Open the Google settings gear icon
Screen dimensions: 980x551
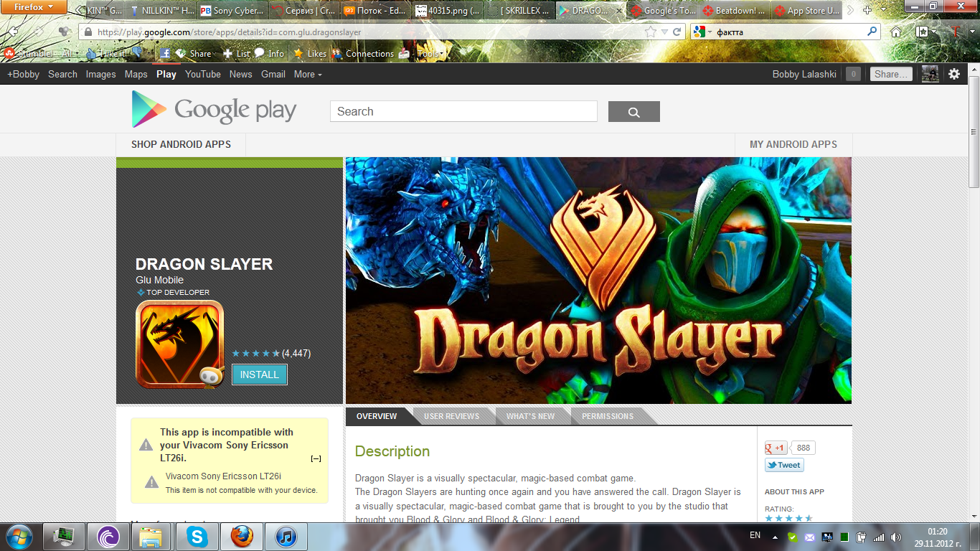click(953, 74)
